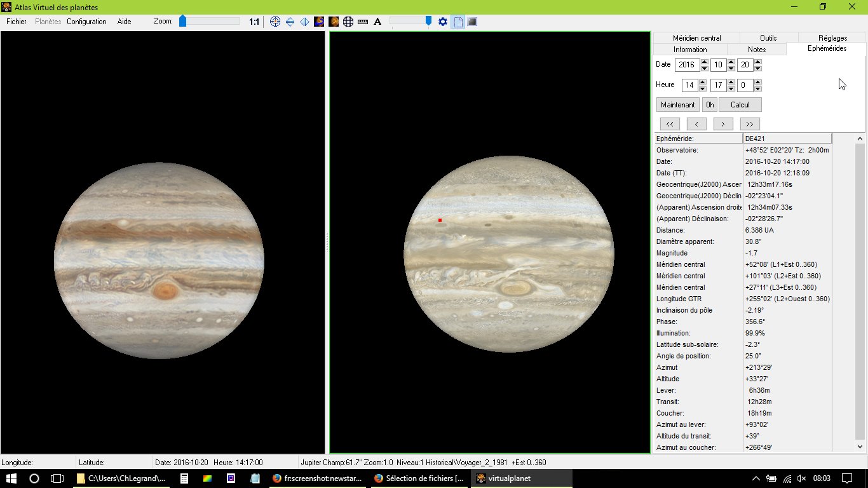Viewport: 868px width, 488px height.
Task: Click the orange planet globe toolbar icon
Action: [334, 22]
